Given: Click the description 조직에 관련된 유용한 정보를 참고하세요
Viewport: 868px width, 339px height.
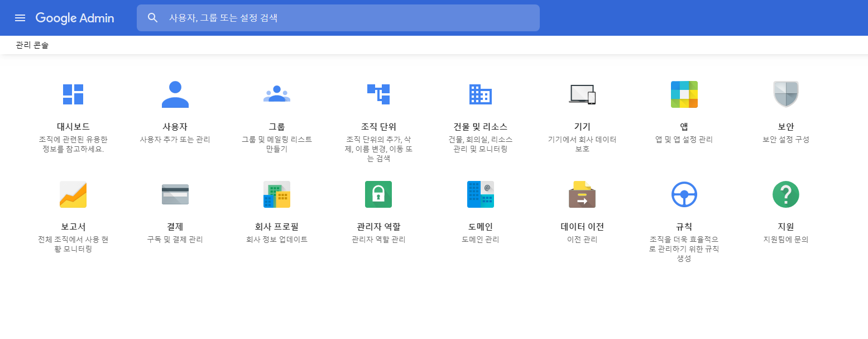Looking at the screenshot, I should tap(73, 145).
